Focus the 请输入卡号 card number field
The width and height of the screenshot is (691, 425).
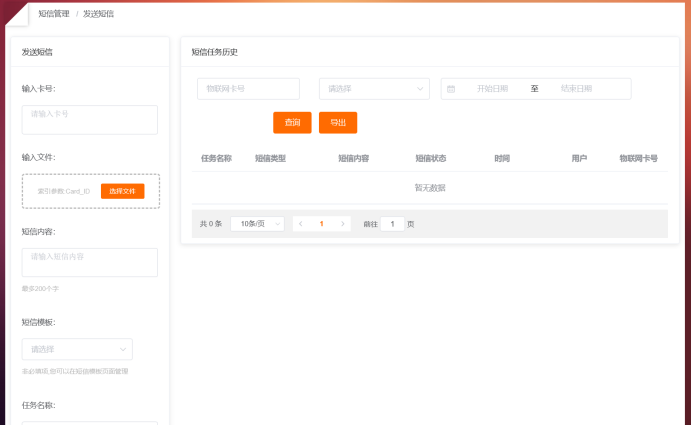90,119
